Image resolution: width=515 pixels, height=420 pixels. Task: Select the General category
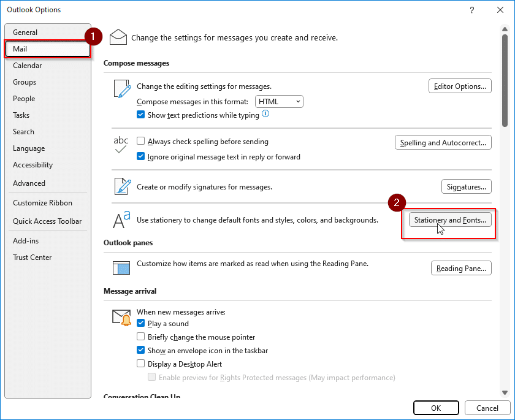pyautogui.click(x=48, y=32)
